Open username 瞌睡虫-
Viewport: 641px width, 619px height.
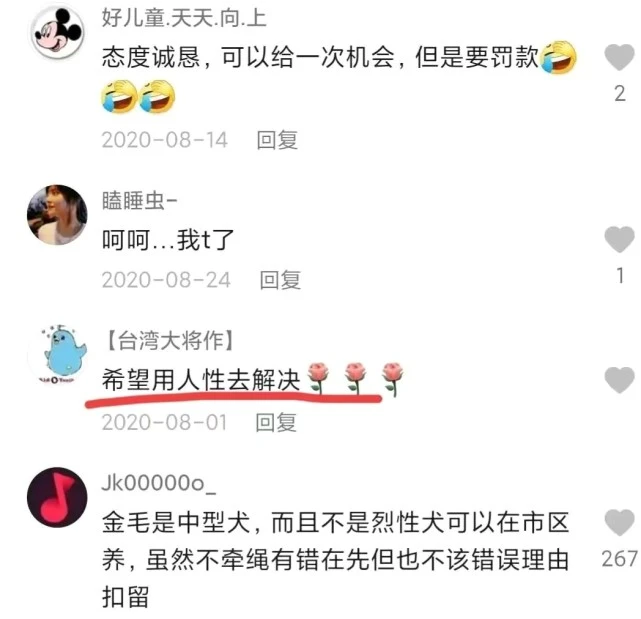pos(139,200)
